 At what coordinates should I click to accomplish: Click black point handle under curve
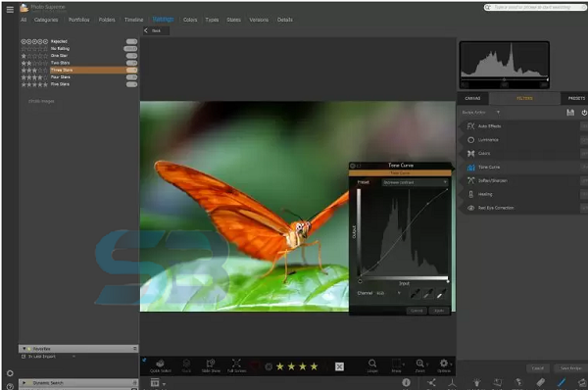(360, 281)
